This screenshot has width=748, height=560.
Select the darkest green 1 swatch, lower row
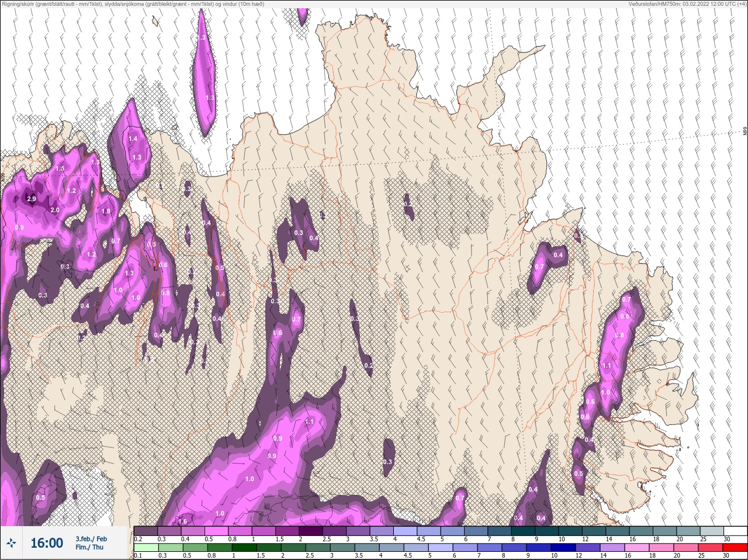tap(244, 547)
